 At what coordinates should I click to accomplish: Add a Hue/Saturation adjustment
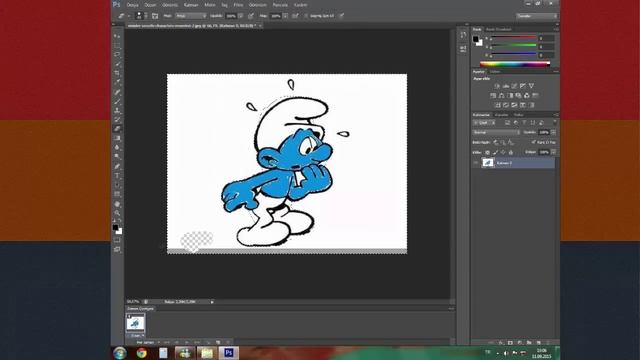tap(493, 96)
